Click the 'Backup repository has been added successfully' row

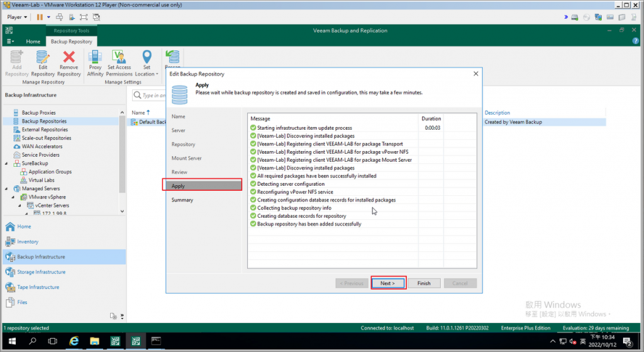pos(309,224)
